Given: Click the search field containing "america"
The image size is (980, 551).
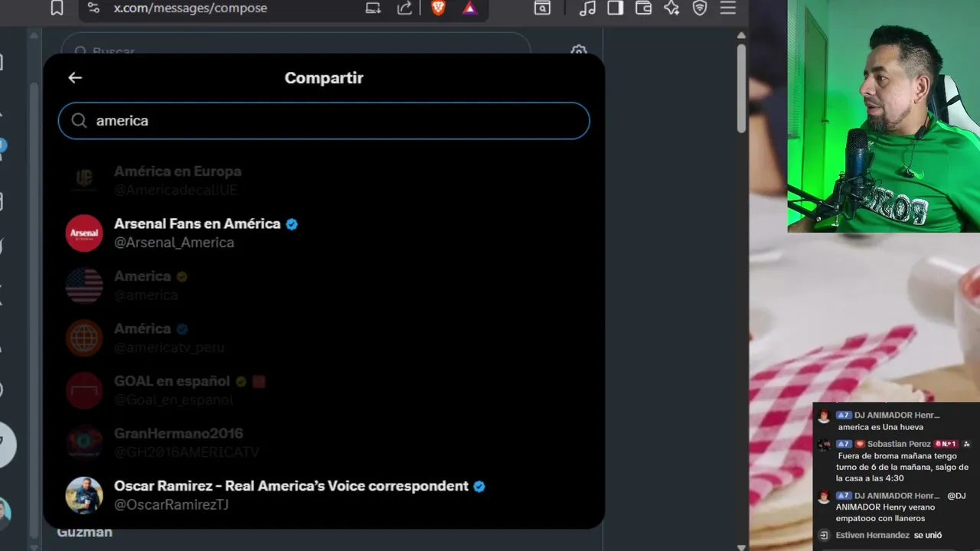Looking at the screenshot, I should (x=324, y=121).
